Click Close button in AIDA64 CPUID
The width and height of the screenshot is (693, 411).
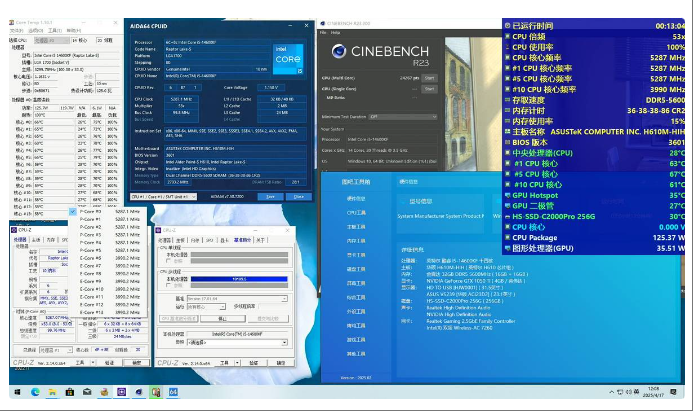[299, 197]
